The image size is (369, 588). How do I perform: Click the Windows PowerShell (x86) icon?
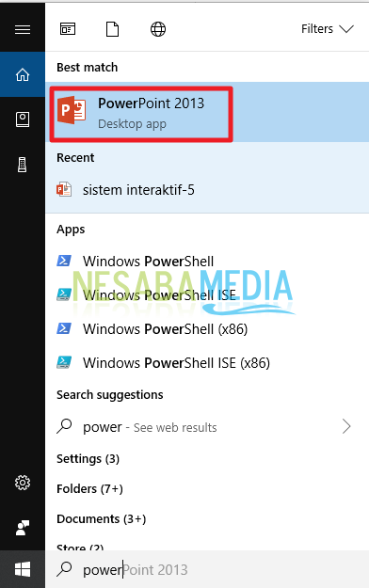[64, 328]
